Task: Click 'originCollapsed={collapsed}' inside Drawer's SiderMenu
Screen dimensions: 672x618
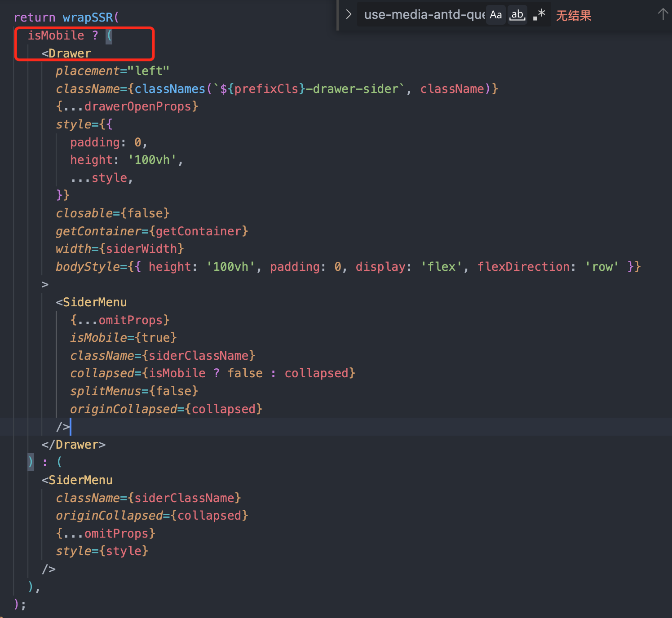Action: tap(166, 409)
